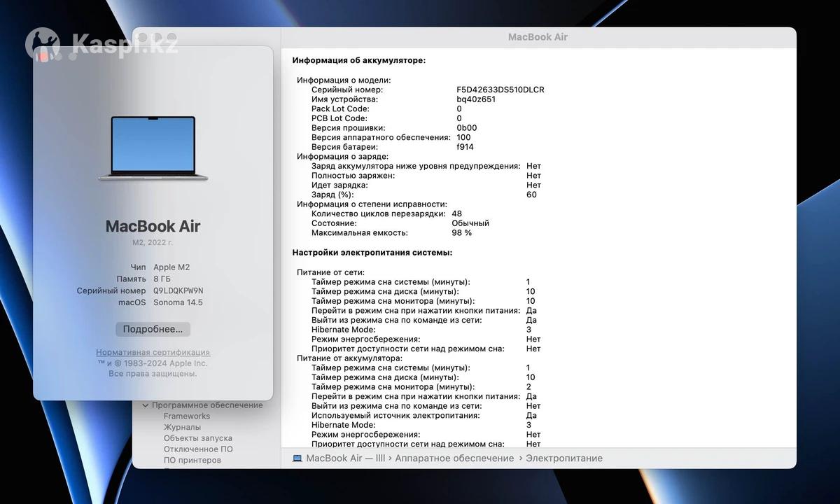This screenshot has width=840, height=504.
Task: Select "Объекты запуска" sidebar item
Action: pyautogui.click(x=198, y=438)
